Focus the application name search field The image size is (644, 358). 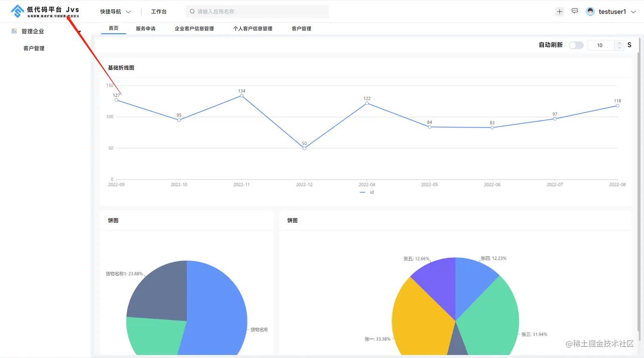click(257, 12)
